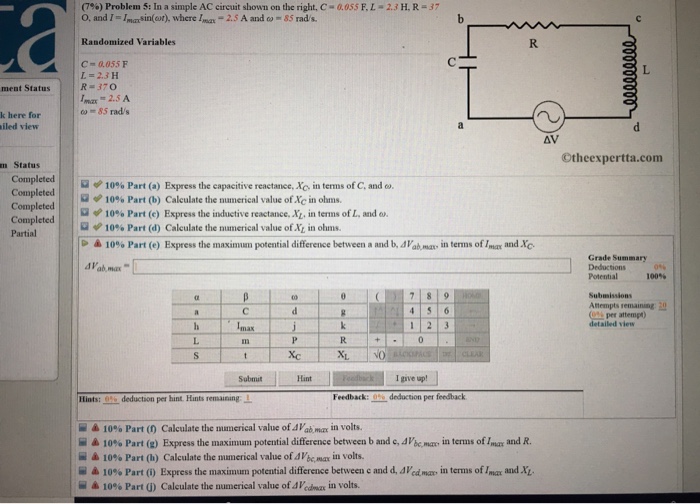Click the hints remaining count link

(x=248, y=398)
